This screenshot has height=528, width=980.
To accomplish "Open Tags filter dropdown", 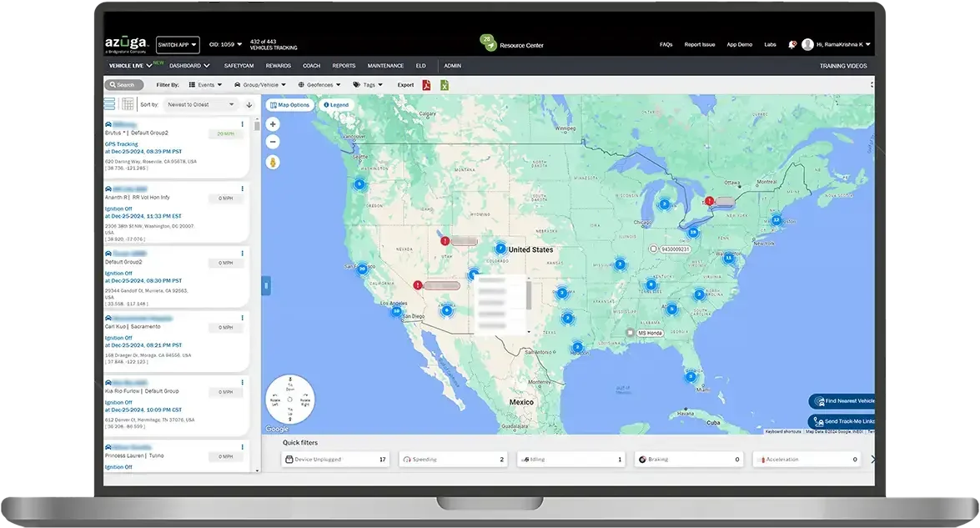I will [x=368, y=85].
